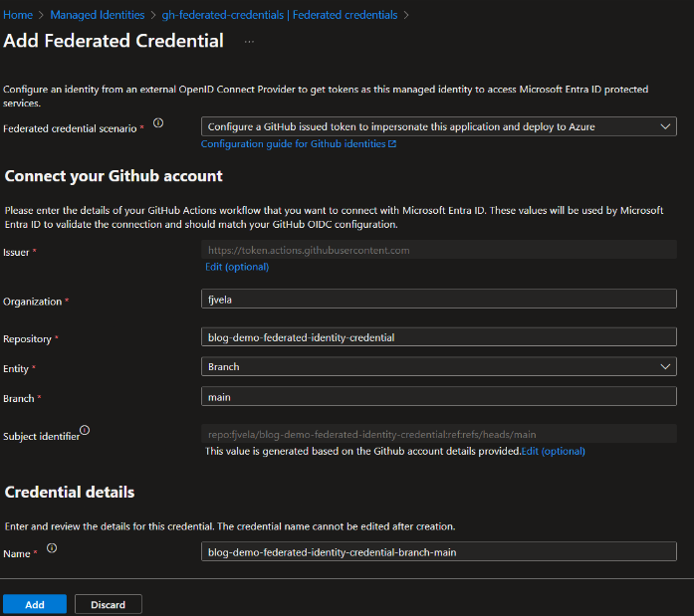This screenshot has height=616, width=694.
Task: Focus the Organization field containing fjvela
Action: pyautogui.click(x=439, y=299)
